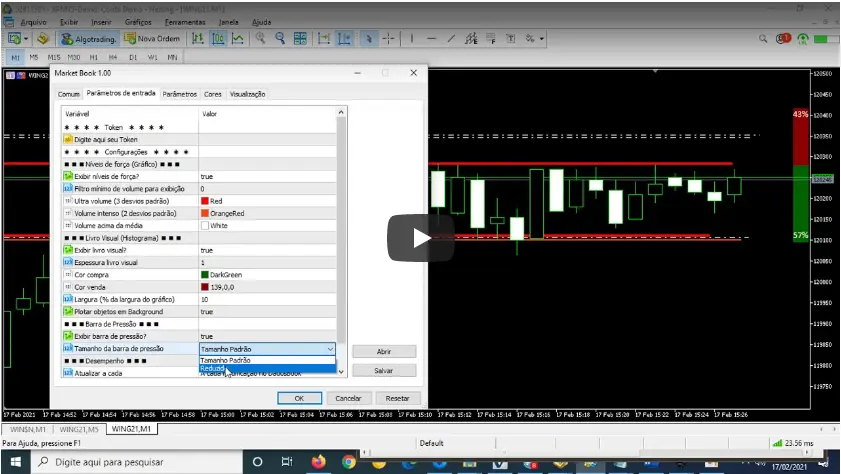841x474 pixels.
Task: Play the video with center play button
Action: click(x=420, y=237)
